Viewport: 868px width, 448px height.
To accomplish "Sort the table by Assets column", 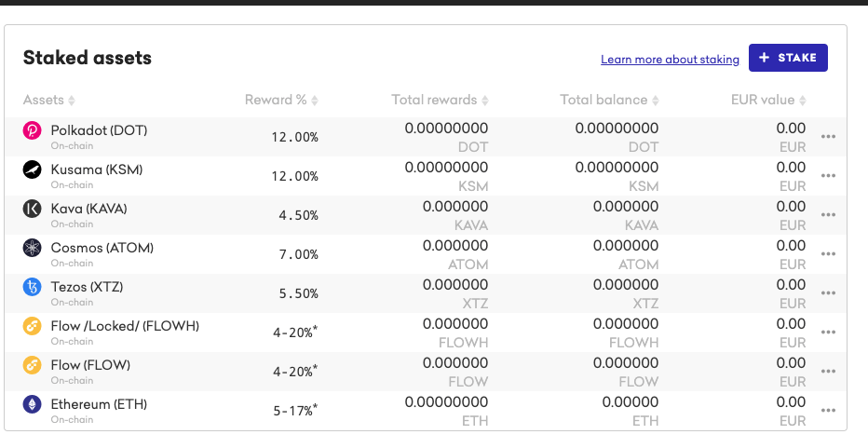I will 48,100.
